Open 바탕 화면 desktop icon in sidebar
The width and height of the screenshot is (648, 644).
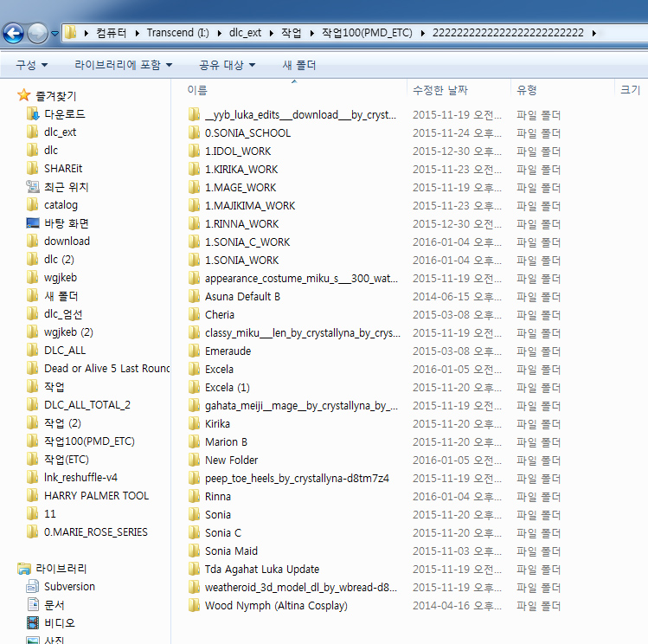(x=33, y=223)
